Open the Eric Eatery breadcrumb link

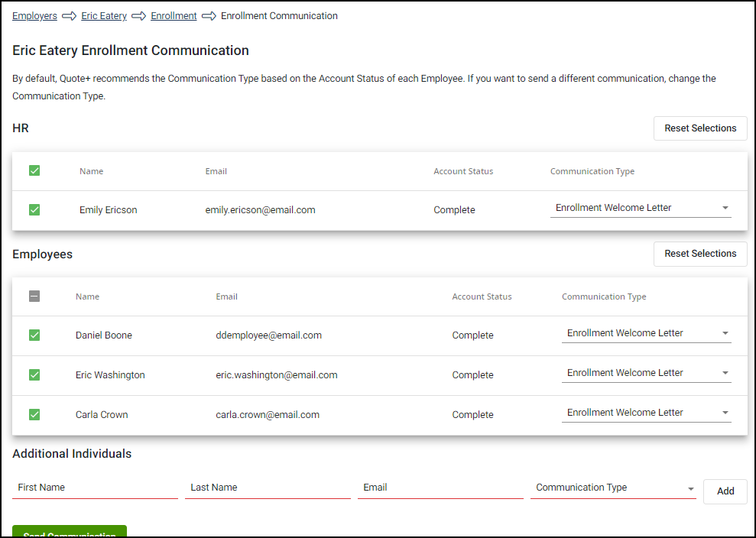coord(104,15)
